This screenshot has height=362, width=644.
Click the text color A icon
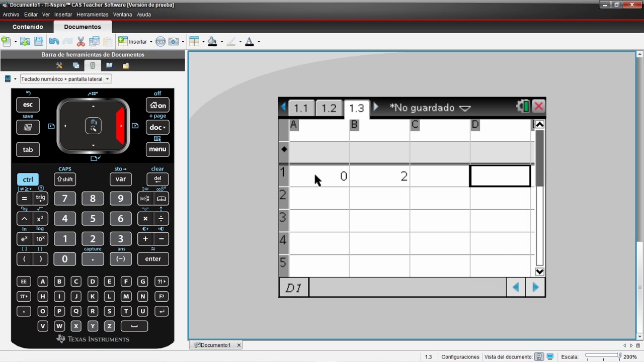(249, 42)
